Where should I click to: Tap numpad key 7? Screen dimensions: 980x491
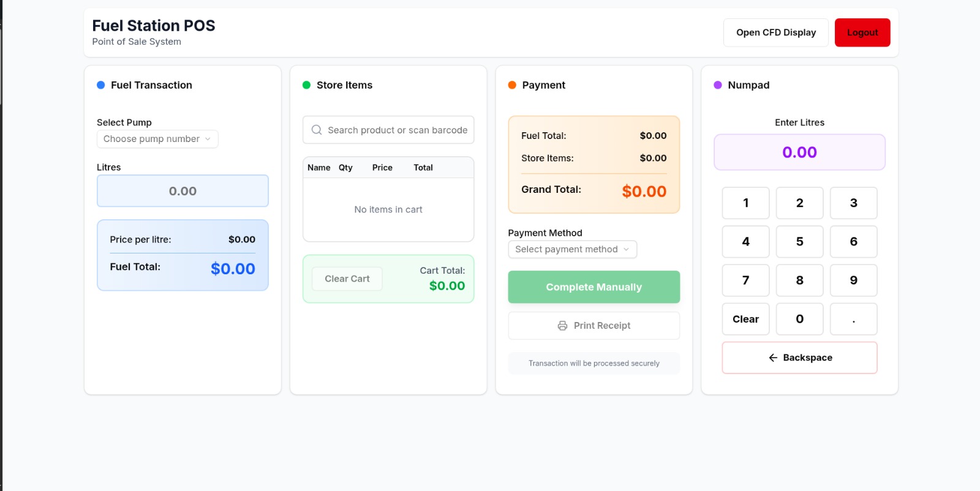click(x=745, y=280)
